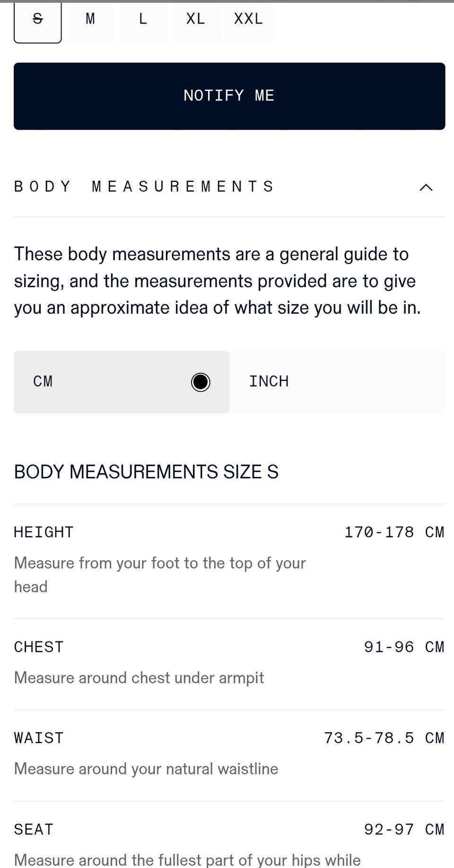This screenshot has height=868, width=454.
Task: Pick size XXL
Action: 248,19
